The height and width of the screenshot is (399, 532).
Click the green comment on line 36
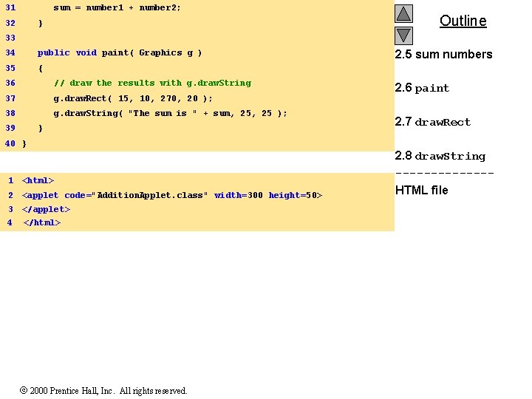(153, 83)
